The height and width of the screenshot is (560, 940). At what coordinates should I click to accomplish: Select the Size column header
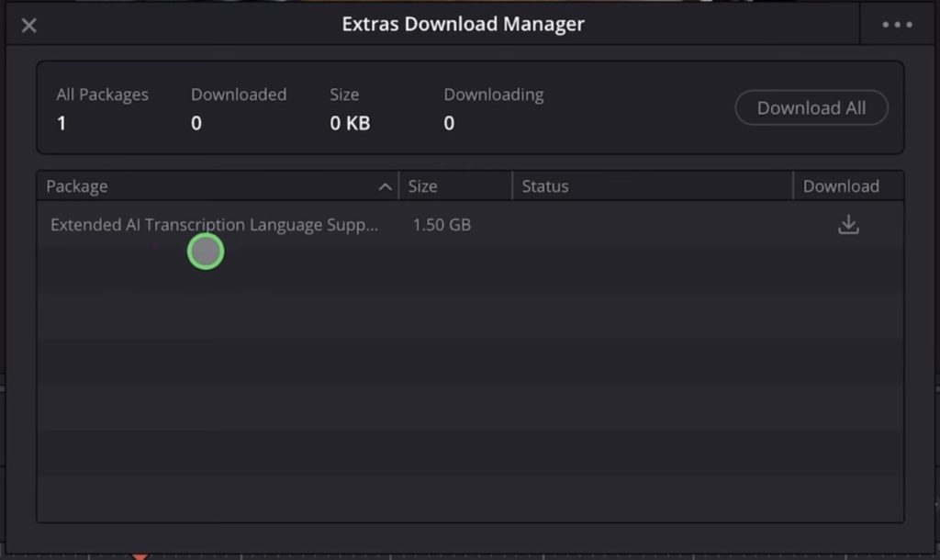click(422, 186)
